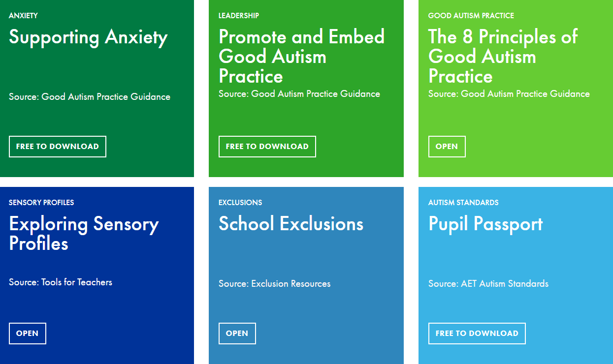Select the AUTISM STANDARDS category tag

click(463, 202)
